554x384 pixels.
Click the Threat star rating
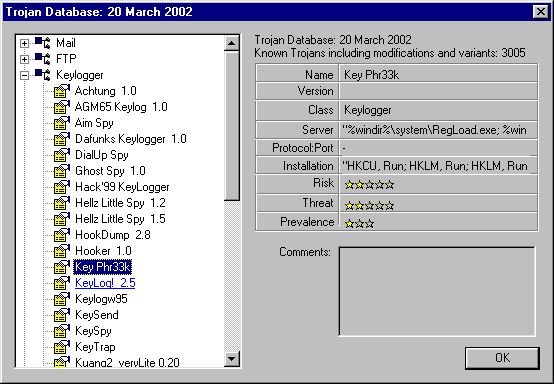pos(369,205)
